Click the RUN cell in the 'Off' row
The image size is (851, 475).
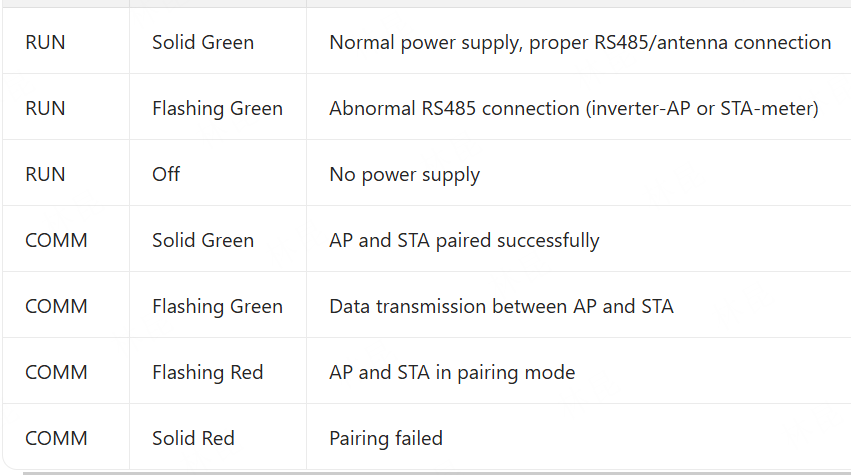pyautogui.click(x=45, y=174)
